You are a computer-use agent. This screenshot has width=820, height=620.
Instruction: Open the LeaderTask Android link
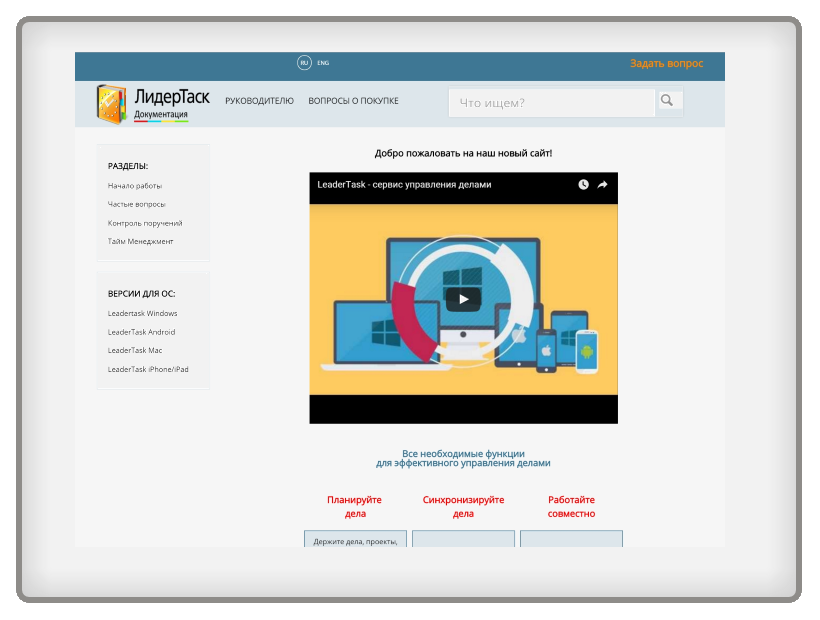click(x=141, y=332)
